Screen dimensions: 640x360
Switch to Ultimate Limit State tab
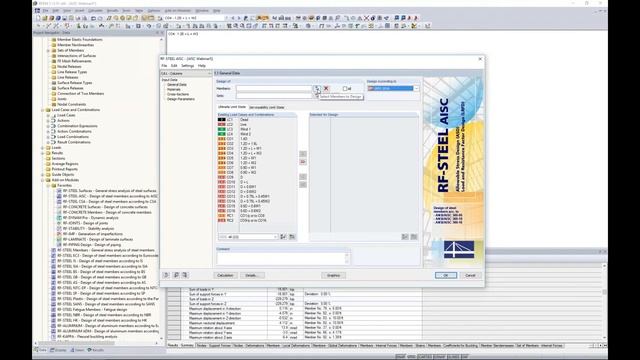click(231, 107)
